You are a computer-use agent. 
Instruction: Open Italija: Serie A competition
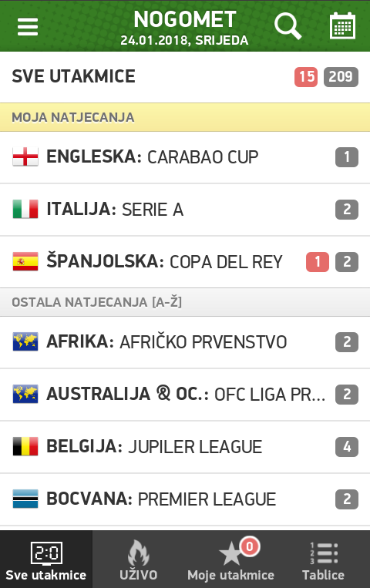click(185, 210)
